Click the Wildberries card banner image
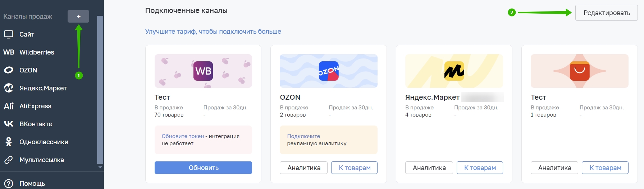644x189 pixels. coord(203,71)
